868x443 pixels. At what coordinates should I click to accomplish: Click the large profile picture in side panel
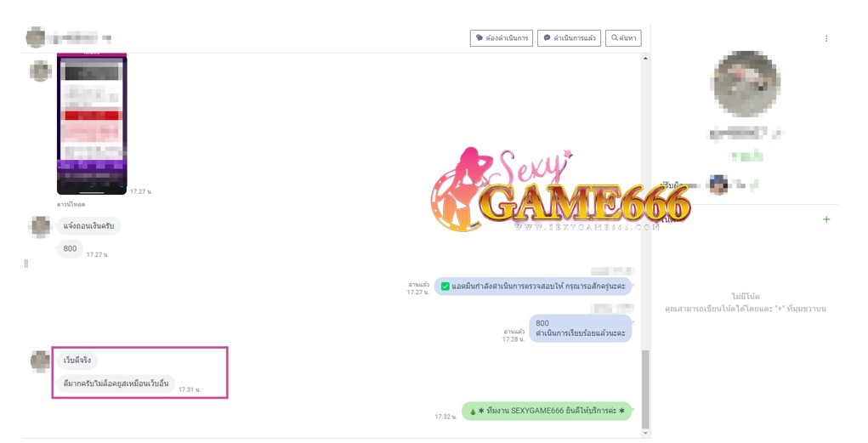pos(747,84)
